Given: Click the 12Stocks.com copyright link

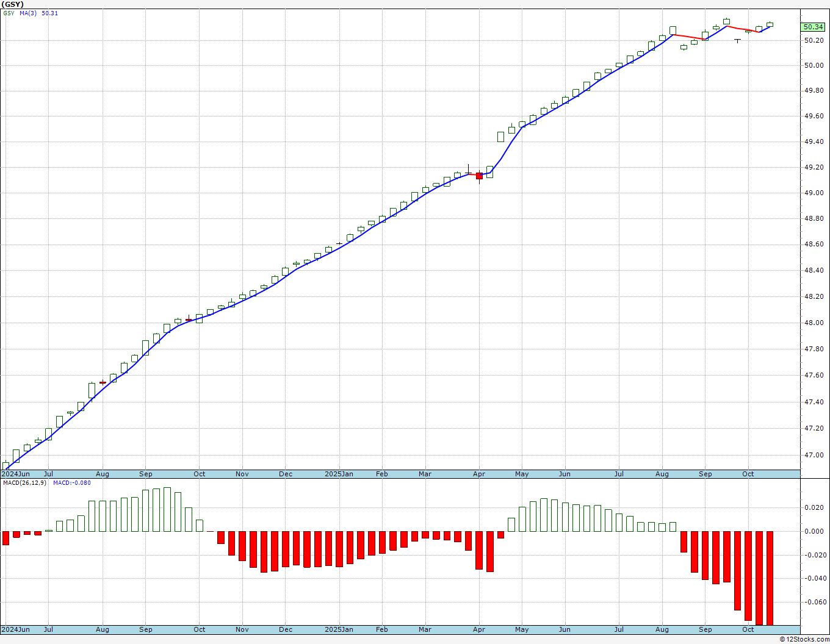Looking at the screenshot, I should [804, 639].
